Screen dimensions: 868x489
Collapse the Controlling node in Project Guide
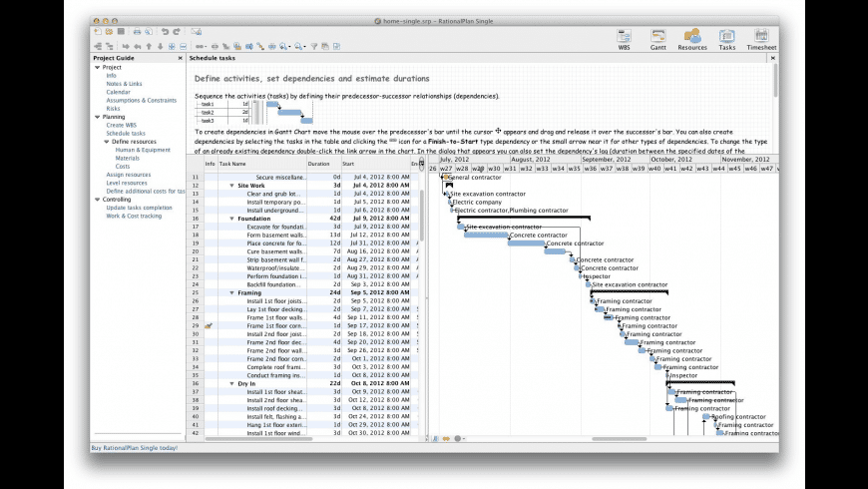click(98, 200)
